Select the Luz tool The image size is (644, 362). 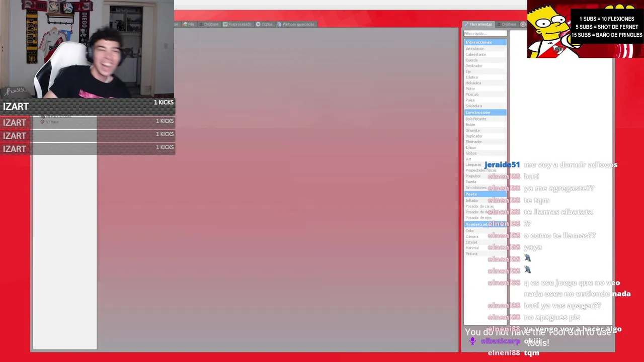485,159
